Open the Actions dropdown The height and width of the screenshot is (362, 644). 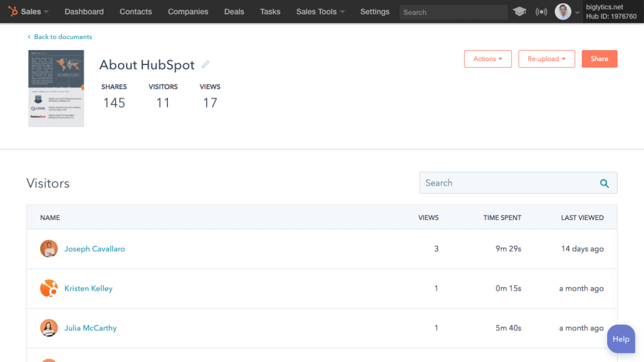(488, 59)
